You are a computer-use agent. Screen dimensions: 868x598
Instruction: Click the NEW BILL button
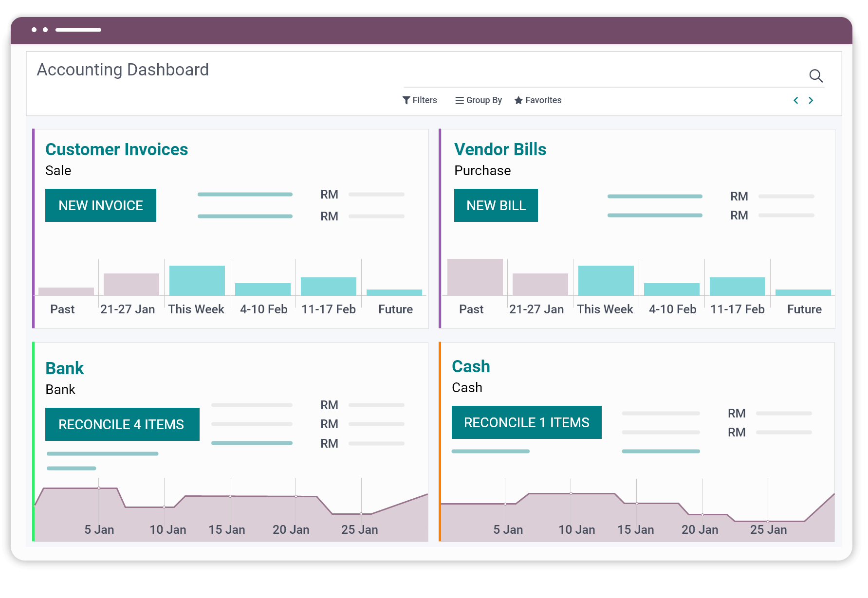pyautogui.click(x=496, y=205)
